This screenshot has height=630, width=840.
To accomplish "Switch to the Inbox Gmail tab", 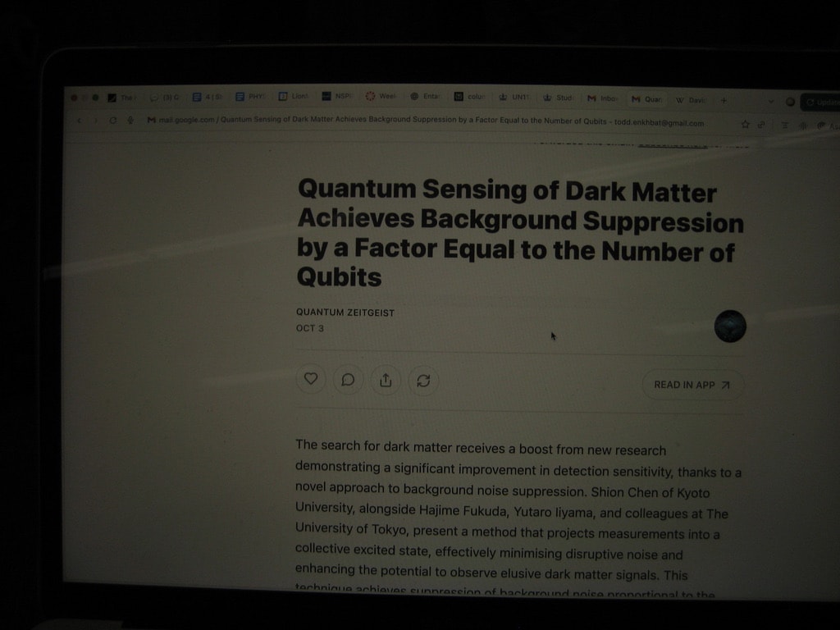I will pyautogui.click(x=603, y=98).
